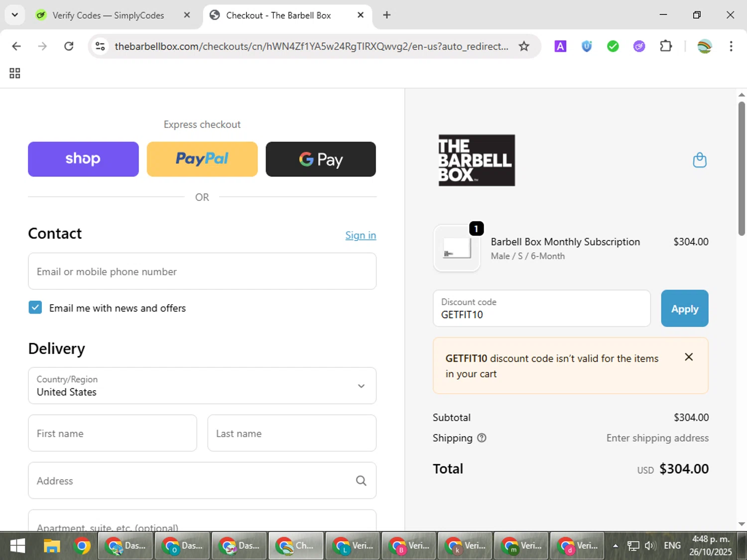Screen dimensions: 747x560
Task: Reload the checkout page
Action: (69, 46)
